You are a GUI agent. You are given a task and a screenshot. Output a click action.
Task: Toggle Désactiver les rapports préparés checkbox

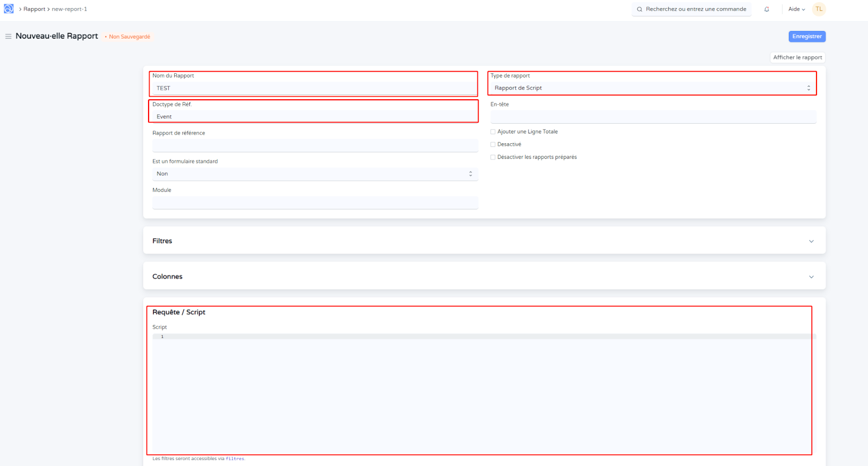(493, 157)
